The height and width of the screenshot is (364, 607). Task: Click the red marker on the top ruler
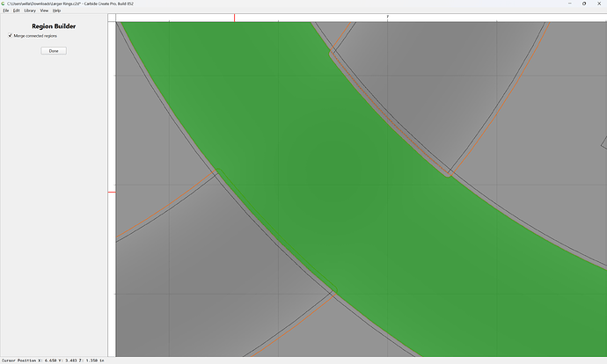click(x=234, y=18)
